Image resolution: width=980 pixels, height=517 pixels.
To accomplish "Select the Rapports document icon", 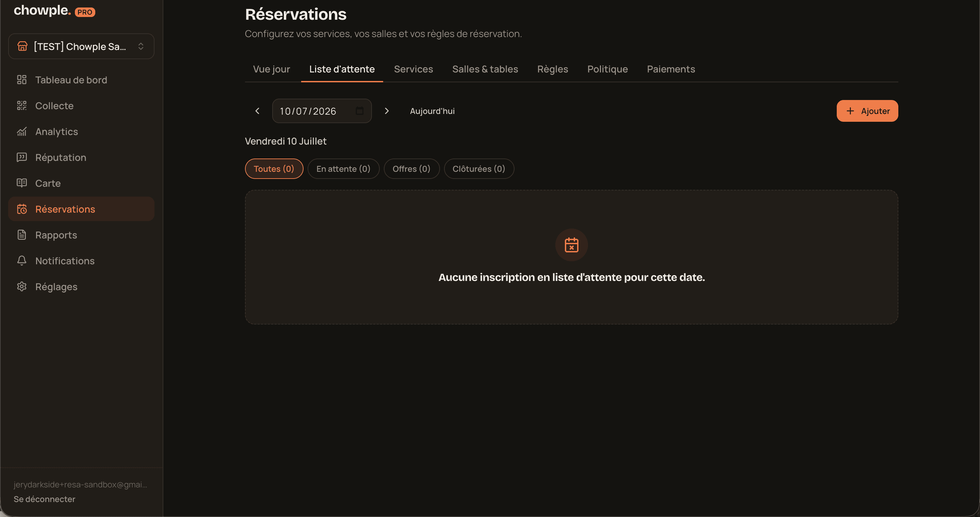I will 22,235.
